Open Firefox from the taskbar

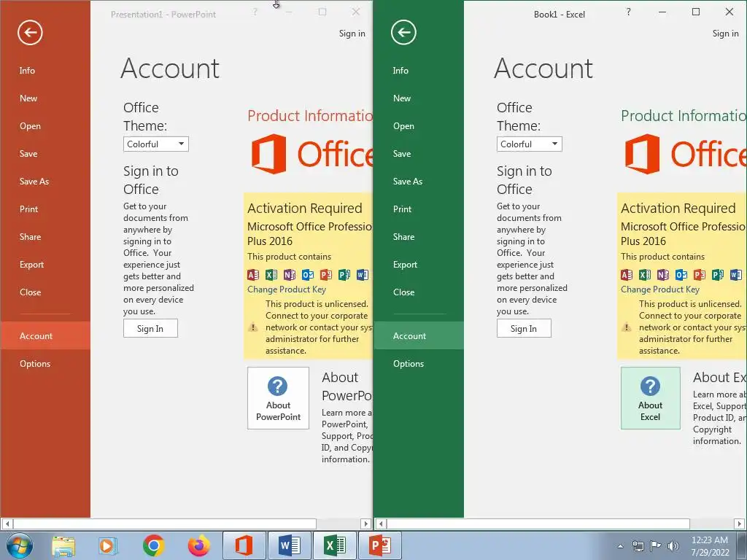click(198, 545)
